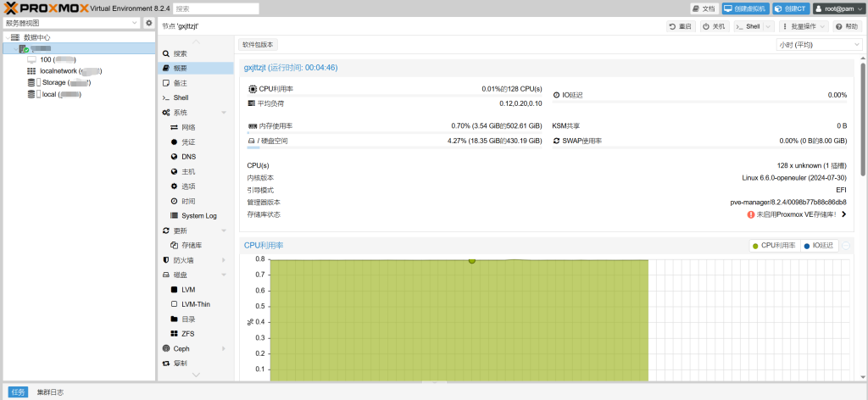Screen dimensions: 868x400
Task: Open Shell dropdown arrow in toolbar
Action: (769, 26)
